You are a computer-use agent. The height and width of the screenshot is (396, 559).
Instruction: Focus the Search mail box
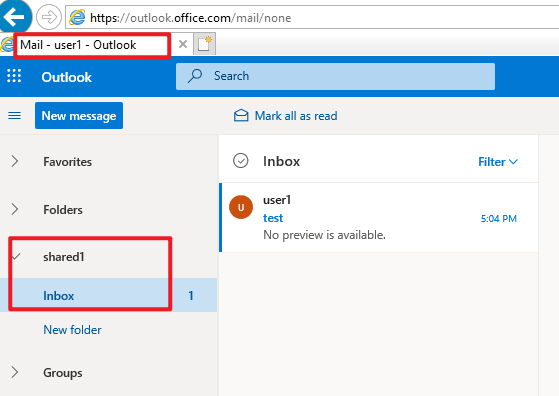[x=335, y=76]
